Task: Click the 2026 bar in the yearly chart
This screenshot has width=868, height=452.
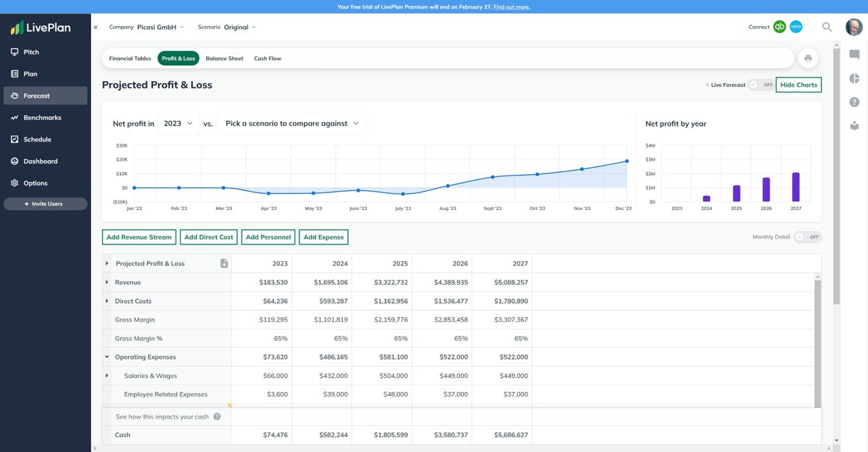Action: (766, 190)
